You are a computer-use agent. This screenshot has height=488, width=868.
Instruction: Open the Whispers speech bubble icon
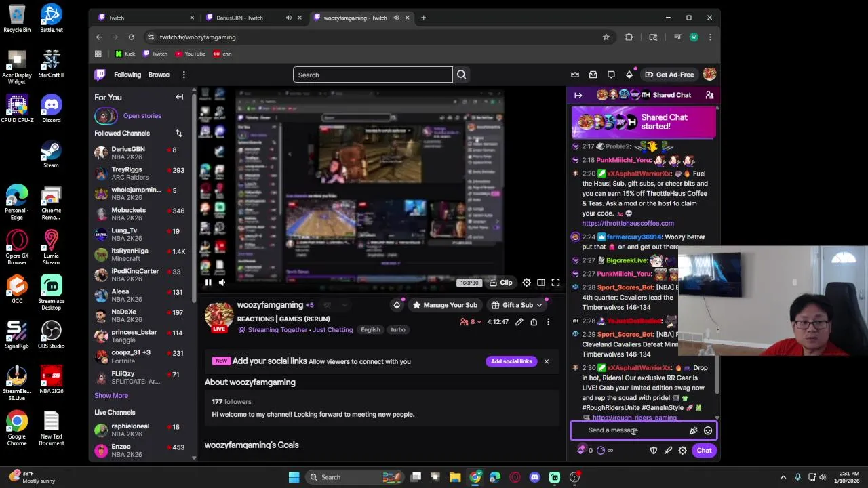(611, 75)
